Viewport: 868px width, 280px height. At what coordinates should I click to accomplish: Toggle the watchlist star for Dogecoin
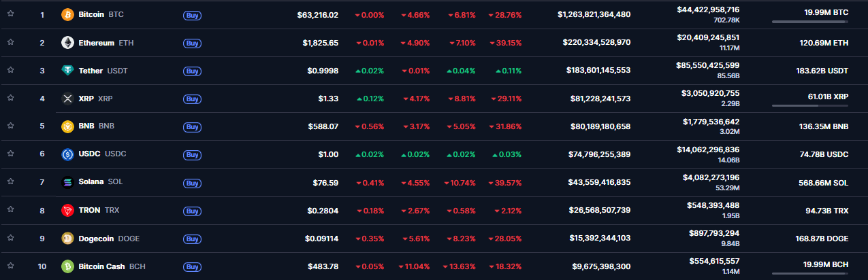(x=11, y=237)
